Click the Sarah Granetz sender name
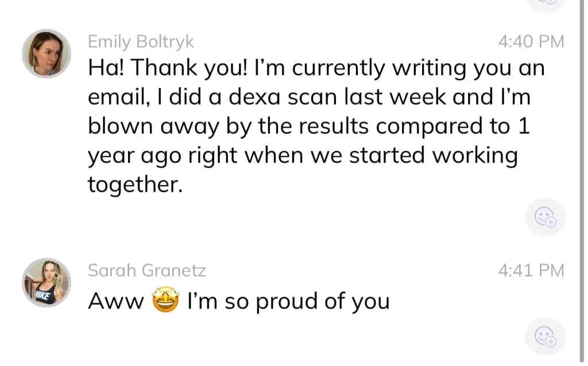This screenshot has height=366, width=588. click(x=148, y=270)
